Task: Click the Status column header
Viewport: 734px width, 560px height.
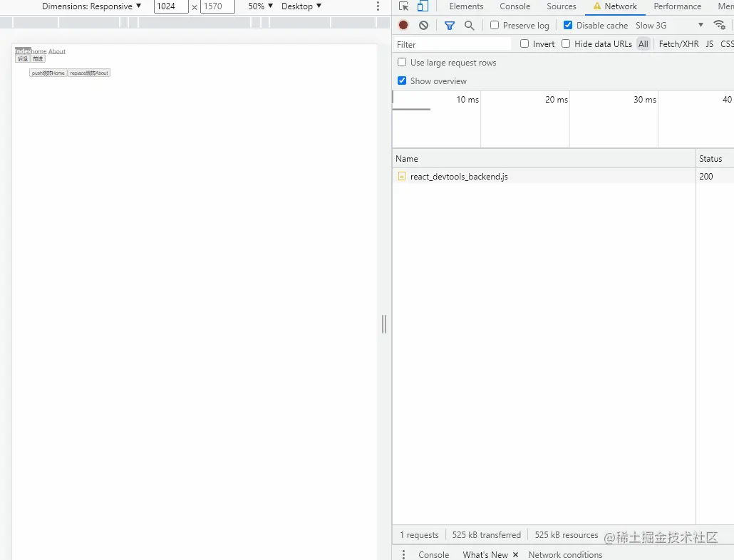Action: (715, 159)
